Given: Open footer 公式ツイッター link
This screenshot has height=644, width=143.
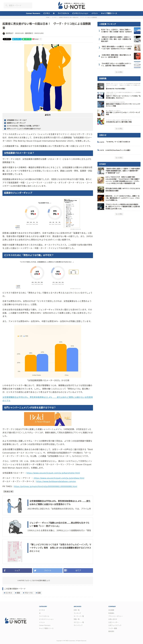Looking at the screenshot, I should (113, 622).
